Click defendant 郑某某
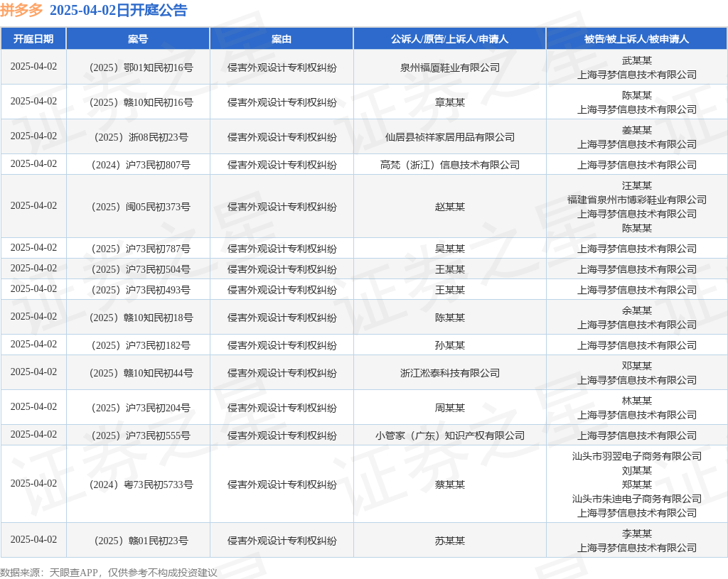 [x=637, y=485]
